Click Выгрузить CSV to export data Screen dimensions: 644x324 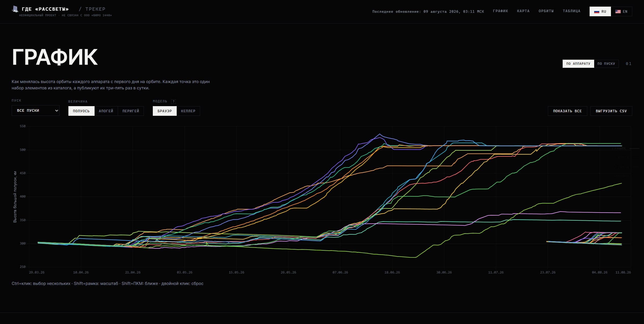(x=611, y=111)
